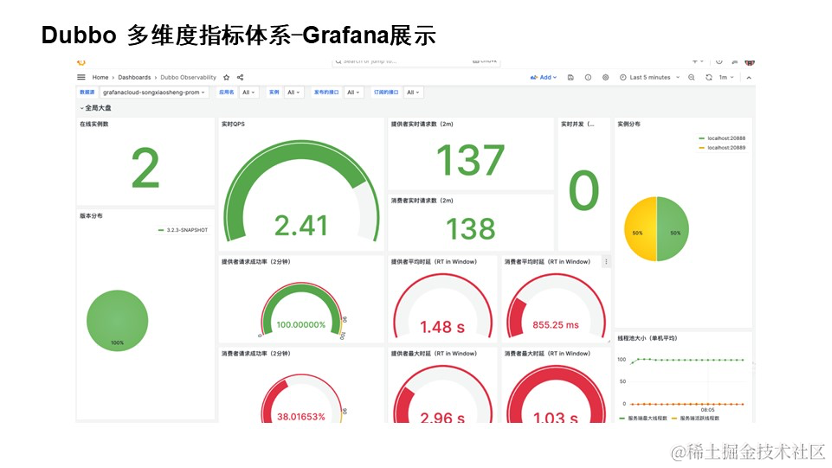Click the Dubbo Observability breadcrumb

point(188,77)
